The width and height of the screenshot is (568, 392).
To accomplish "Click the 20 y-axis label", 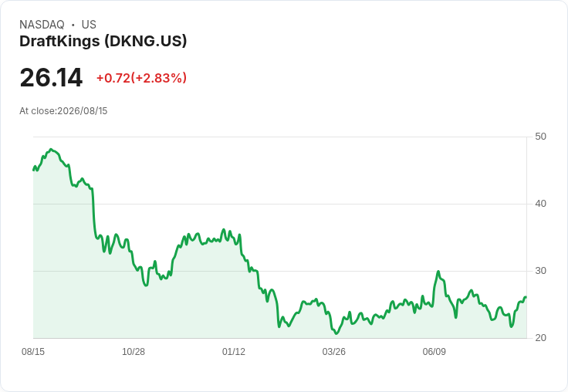I will [540, 338].
